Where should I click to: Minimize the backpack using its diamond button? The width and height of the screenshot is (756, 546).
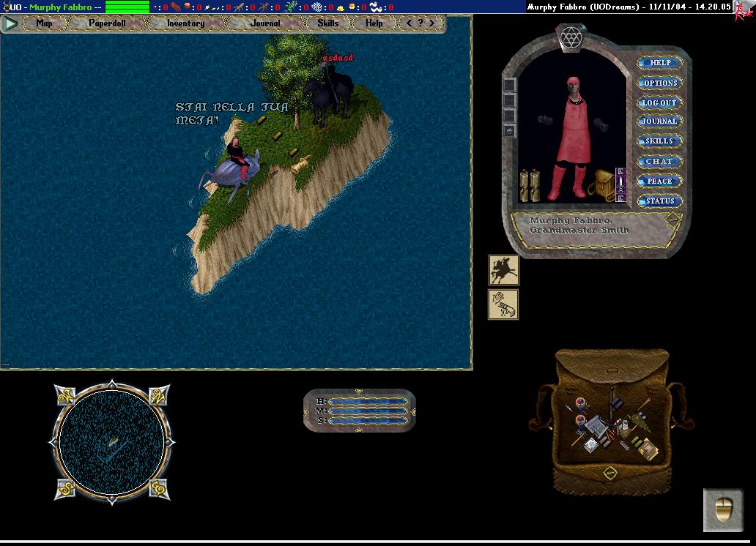pyautogui.click(x=609, y=474)
